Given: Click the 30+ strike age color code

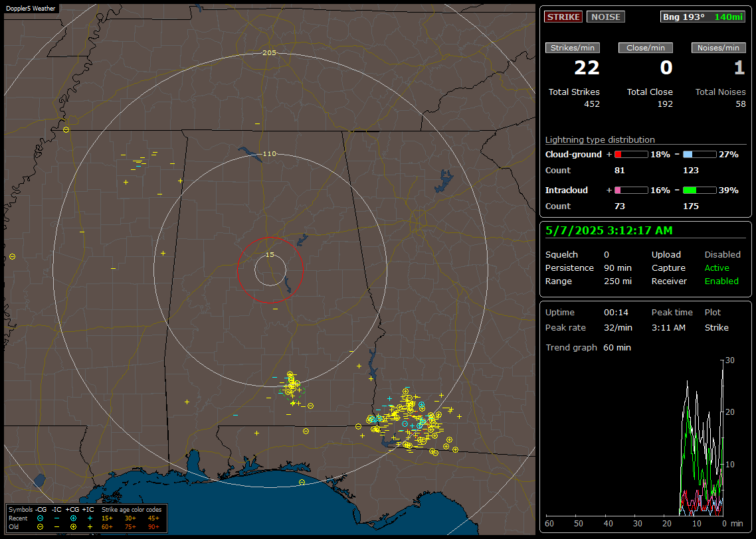Looking at the screenshot, I should [x=130, y=518].
